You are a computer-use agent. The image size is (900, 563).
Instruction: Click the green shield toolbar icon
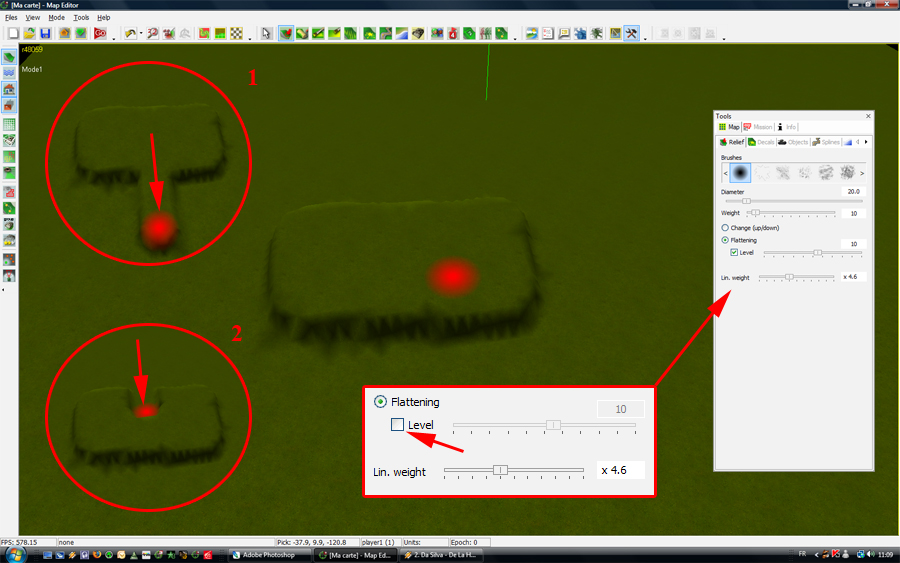[x=81, y=33]
